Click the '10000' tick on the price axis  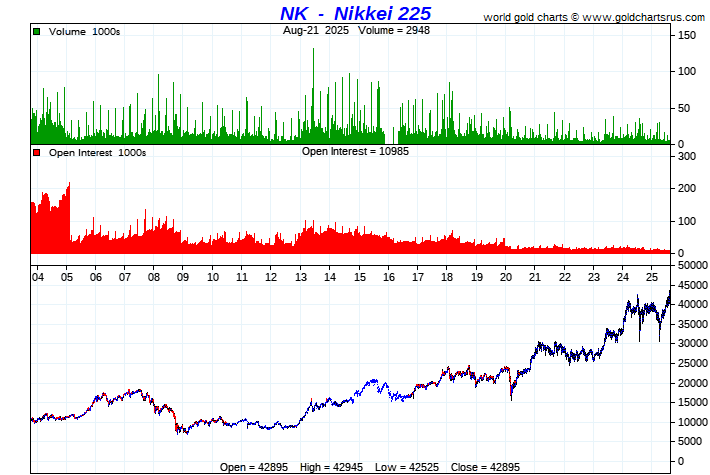(692, 422)
